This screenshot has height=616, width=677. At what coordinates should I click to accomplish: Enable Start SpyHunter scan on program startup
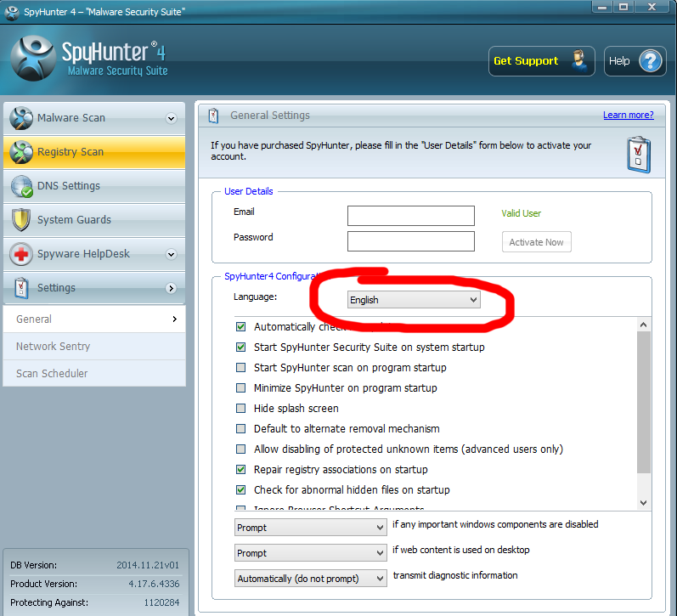coord(241,368)
